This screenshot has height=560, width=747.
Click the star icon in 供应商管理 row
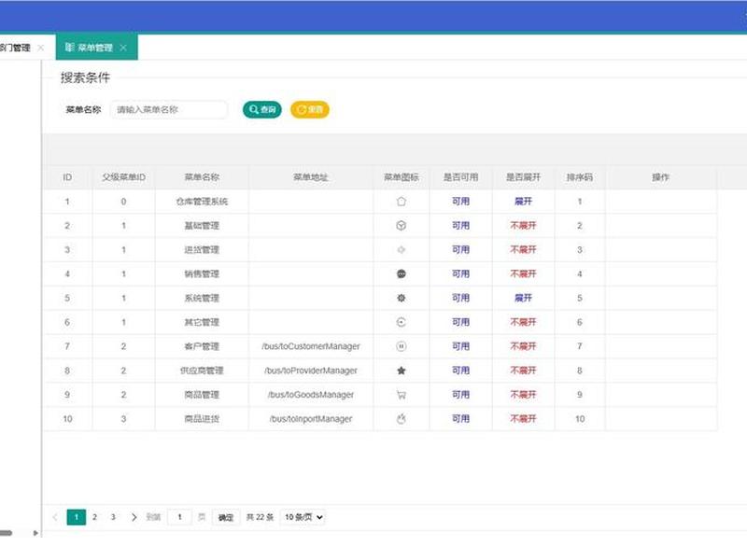(402, 371)
